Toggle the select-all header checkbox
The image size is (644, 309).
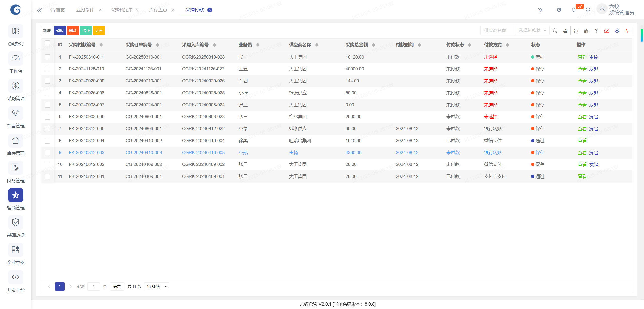[x=48, y=43]
